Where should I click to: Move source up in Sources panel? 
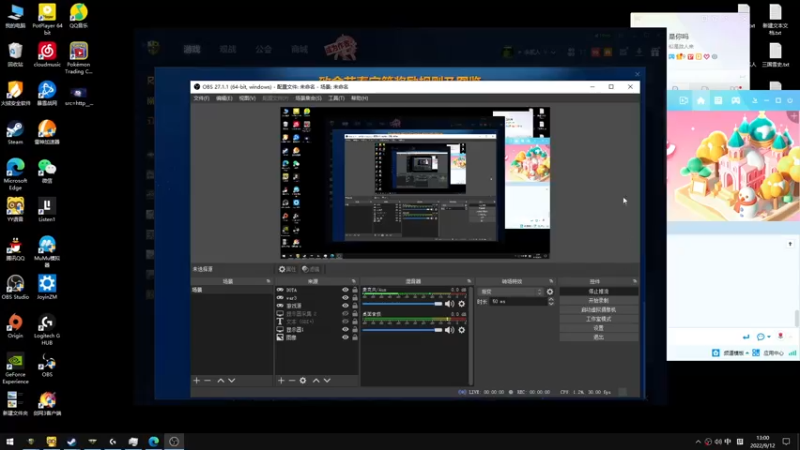[x=316, y=381]
